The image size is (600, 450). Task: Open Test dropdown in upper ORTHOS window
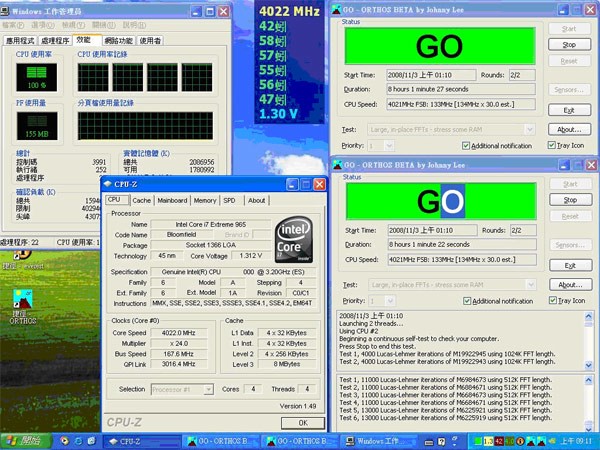coord(530,130)
